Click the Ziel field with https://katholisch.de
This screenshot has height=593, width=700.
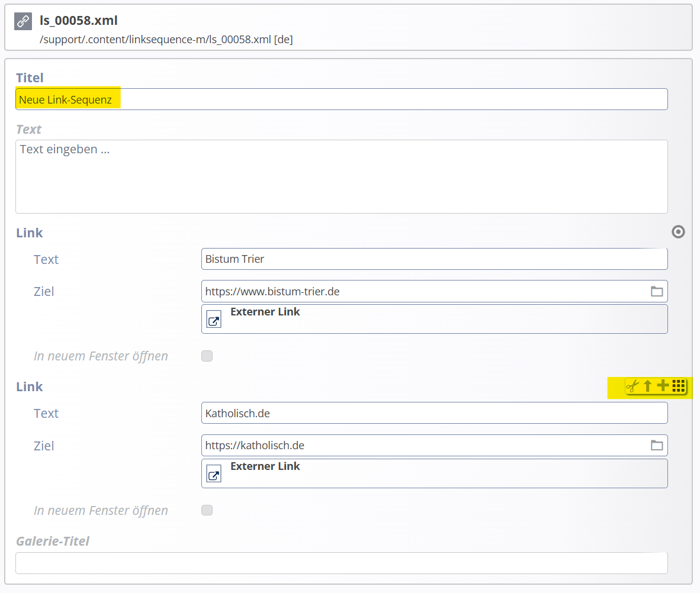pyautogui.click(x=434, y=445)
